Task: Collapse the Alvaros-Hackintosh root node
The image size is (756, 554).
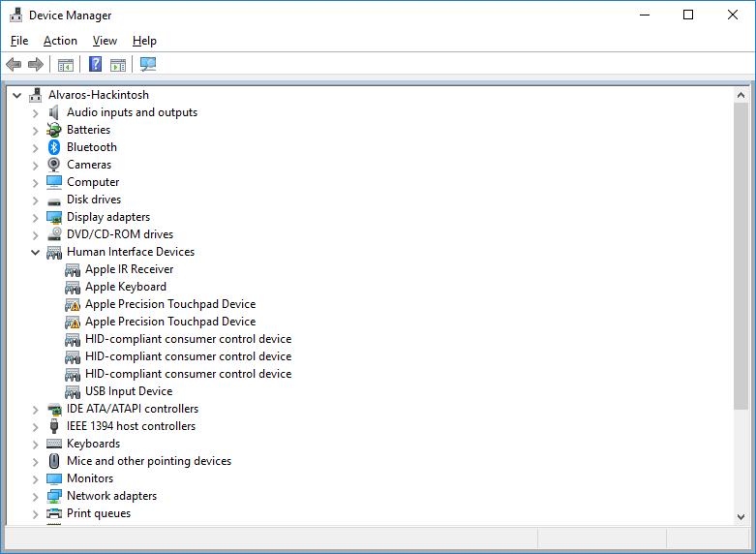Action: pyautogui.click(x=16, y=95)
